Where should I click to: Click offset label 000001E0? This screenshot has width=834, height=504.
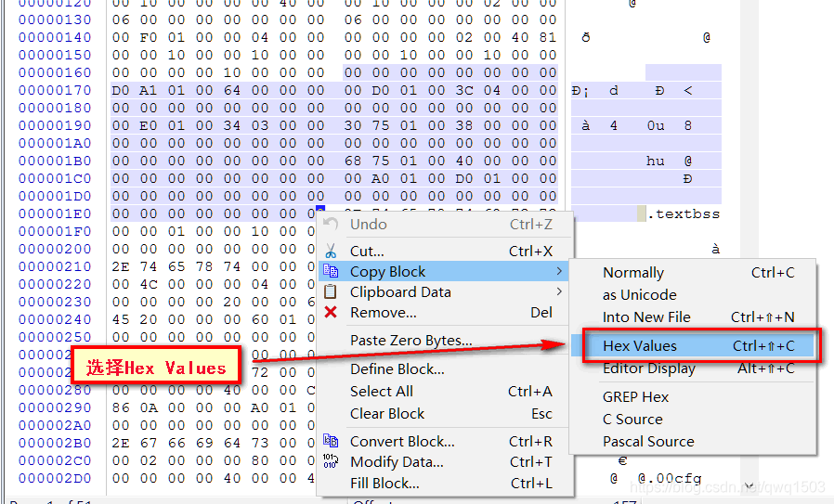pos(55,213)
